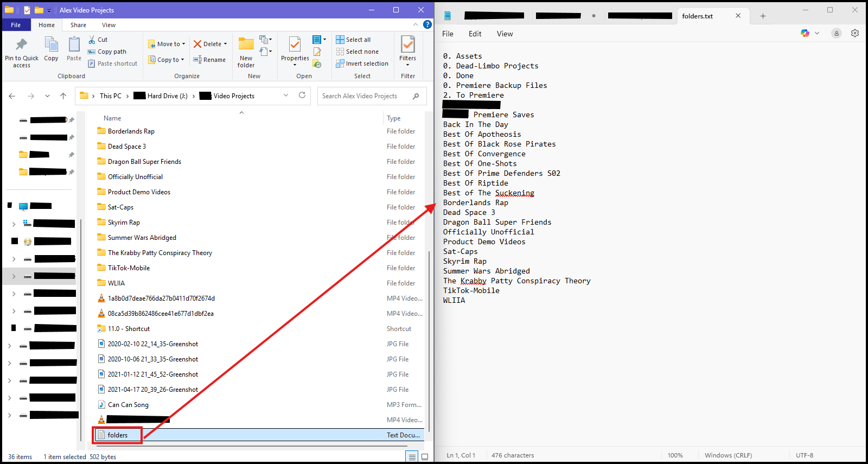Go forward in Explorer navigation

pyautogui.click(x=31, y=96)
